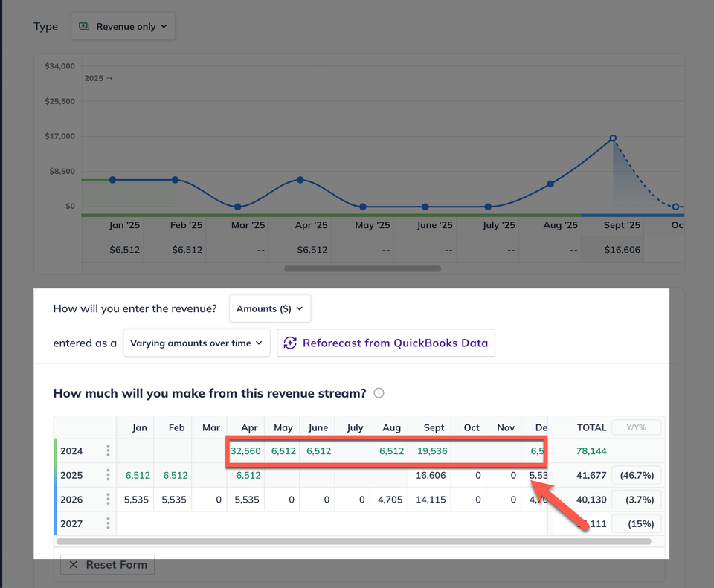
Task: Click the money icon in Revenue only
Action: click(84, 26)
